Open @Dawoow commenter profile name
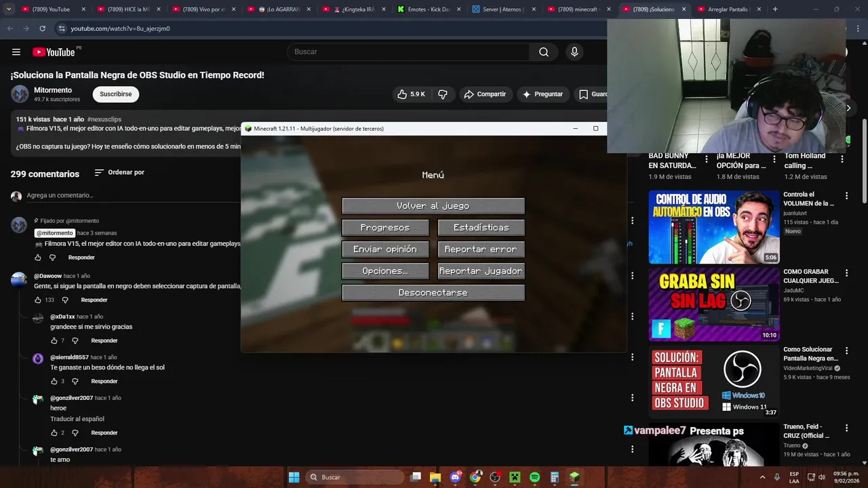This screenshot has height=488, width=868. pyautogui.click(x=47, y=276)
